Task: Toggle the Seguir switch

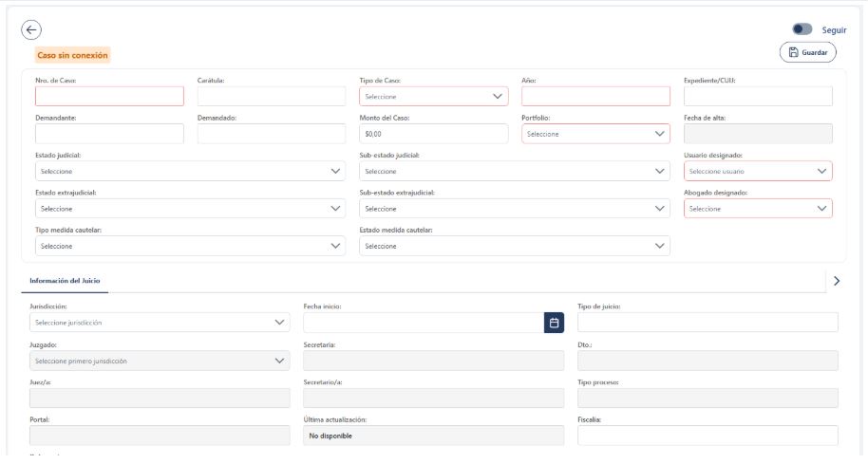Action: click(802, 30)
